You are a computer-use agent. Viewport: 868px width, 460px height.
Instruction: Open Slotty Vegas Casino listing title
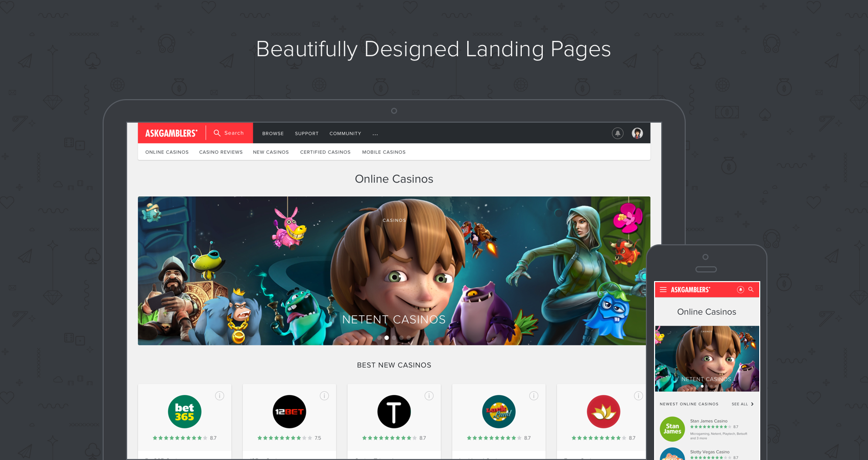pos(710,452)
